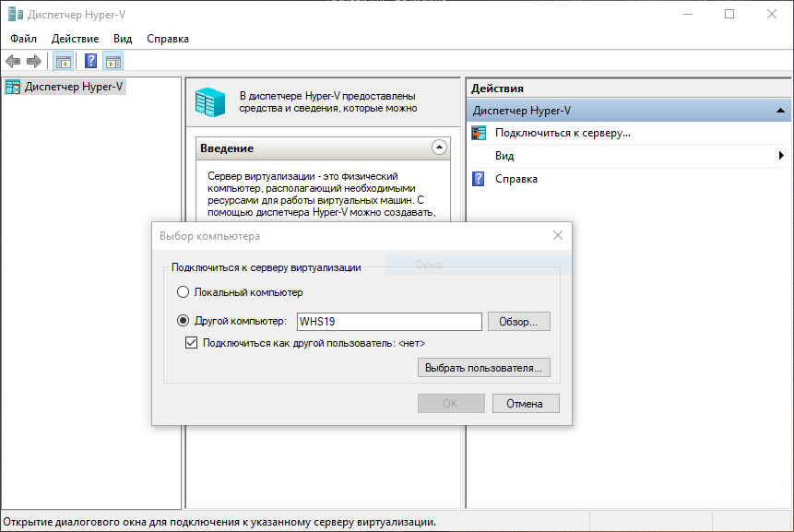Click the Hyper-V Manager tree node icon
This screenshot has height=532, width=794.
pos(13,87)
